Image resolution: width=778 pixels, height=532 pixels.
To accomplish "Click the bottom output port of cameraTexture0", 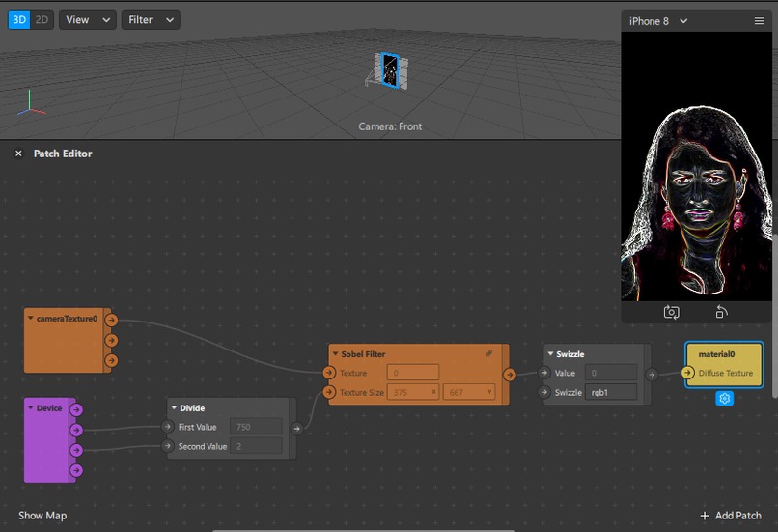I will point(111,360).
